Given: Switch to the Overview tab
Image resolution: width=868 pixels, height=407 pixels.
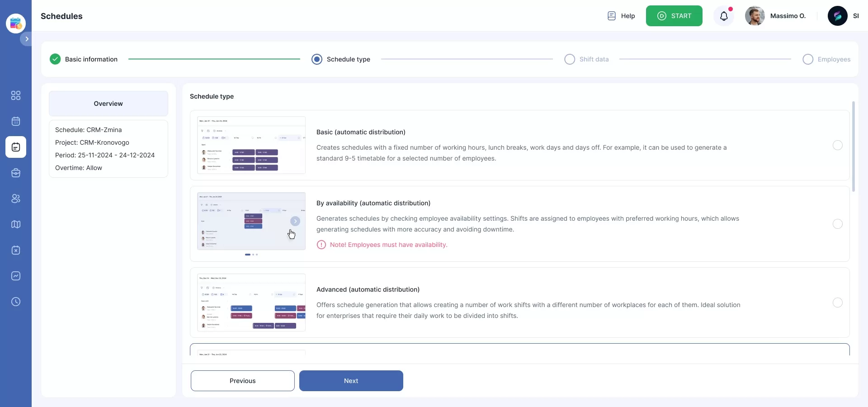Looking at the screenshot, I should coord(108,104).
